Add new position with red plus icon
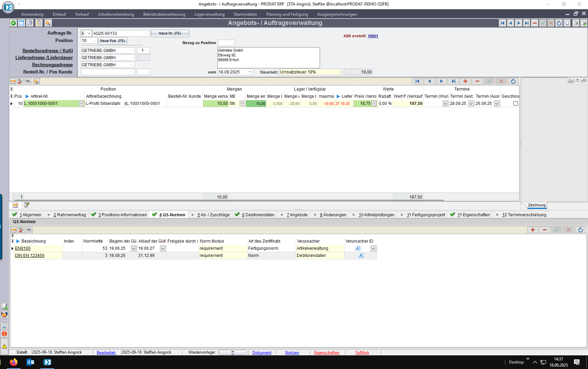Image resolution: width=588 pixels, height=369 pixels. pyautogui.click(x=465, y=81)
